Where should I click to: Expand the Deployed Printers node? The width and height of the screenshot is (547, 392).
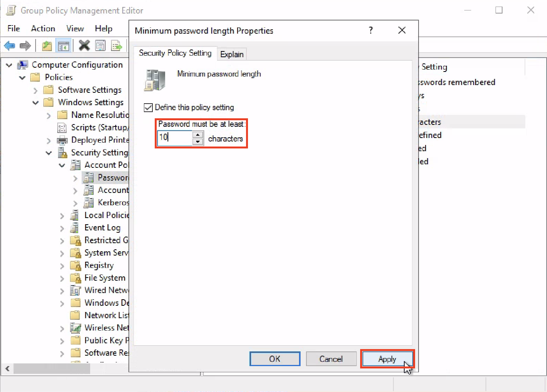pos(49,140)
